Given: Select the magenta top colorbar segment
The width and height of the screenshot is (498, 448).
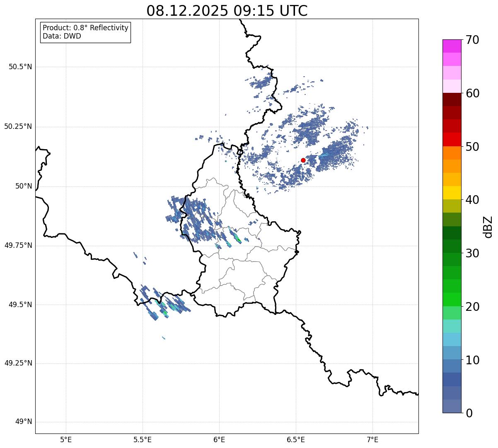Looking at the screenshot, I should point(452,46).
